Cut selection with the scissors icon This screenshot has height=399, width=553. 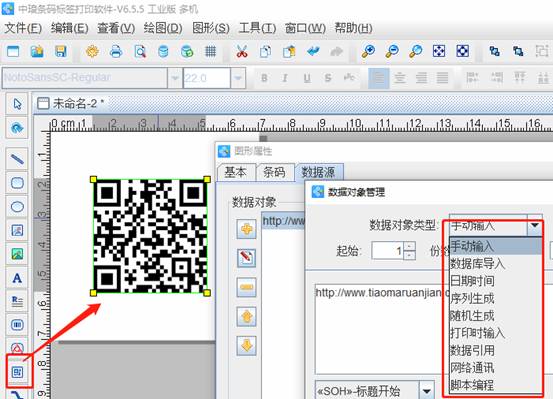point(242,52)
